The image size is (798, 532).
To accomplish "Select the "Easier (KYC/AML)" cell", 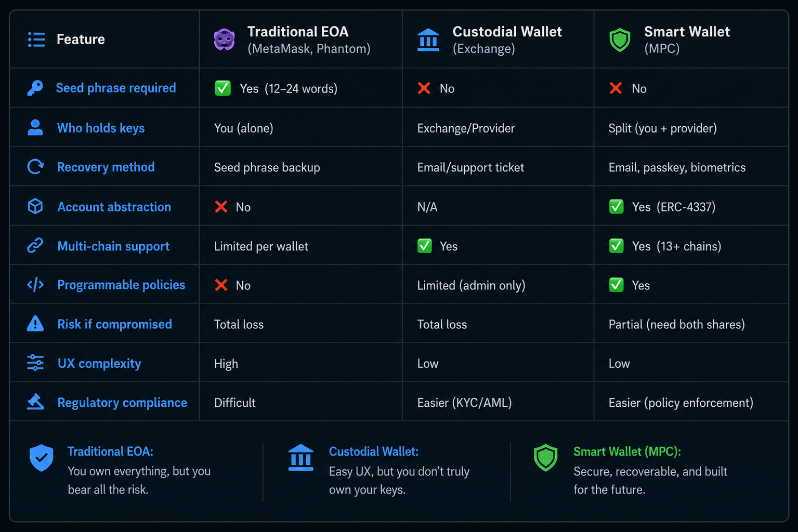I will [464, 403].
